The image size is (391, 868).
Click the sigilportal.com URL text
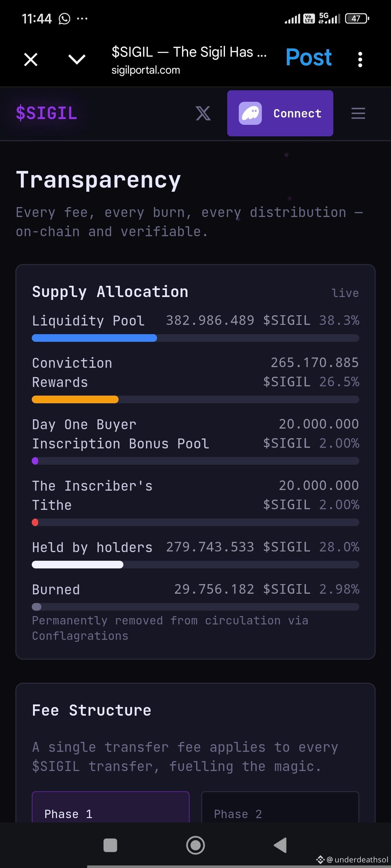pos(146,70)
